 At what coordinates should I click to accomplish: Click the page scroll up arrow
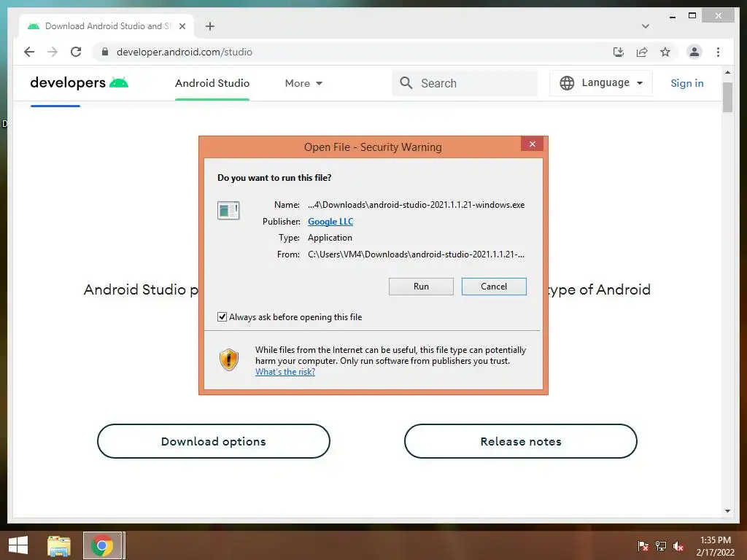727,72
